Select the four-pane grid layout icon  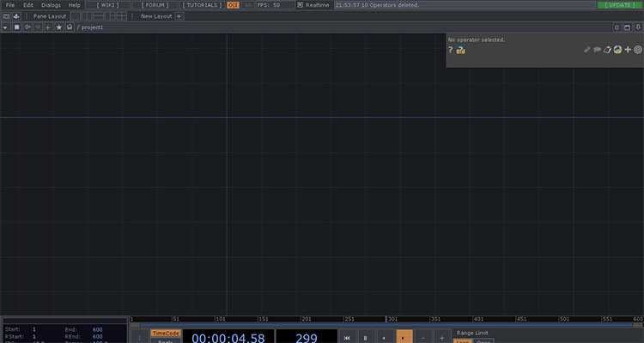pyautogui.click(x=122, y=16)
